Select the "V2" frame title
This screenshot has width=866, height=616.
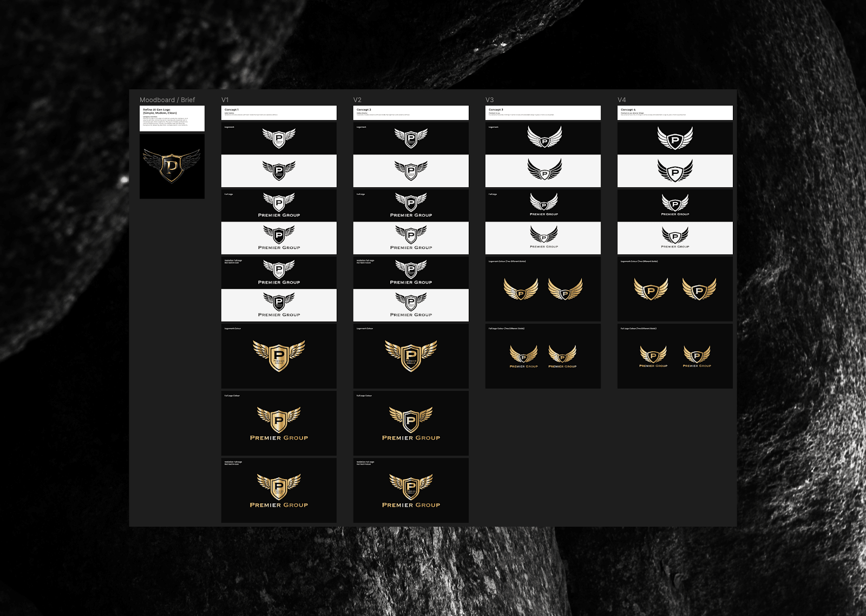click(357, 100)
